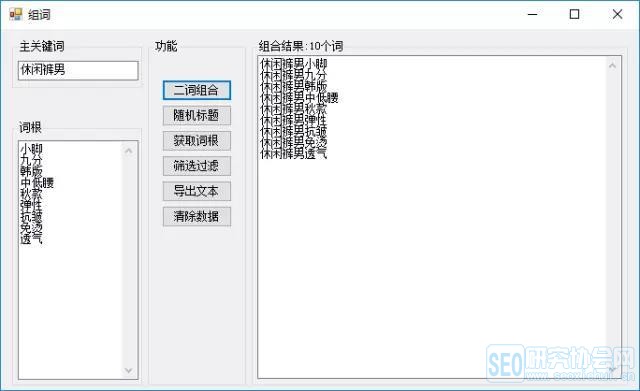This screenshot has width=640, height=391.
Task: Fetch word roots via 获取词根 button
Action: click(197, 141)
